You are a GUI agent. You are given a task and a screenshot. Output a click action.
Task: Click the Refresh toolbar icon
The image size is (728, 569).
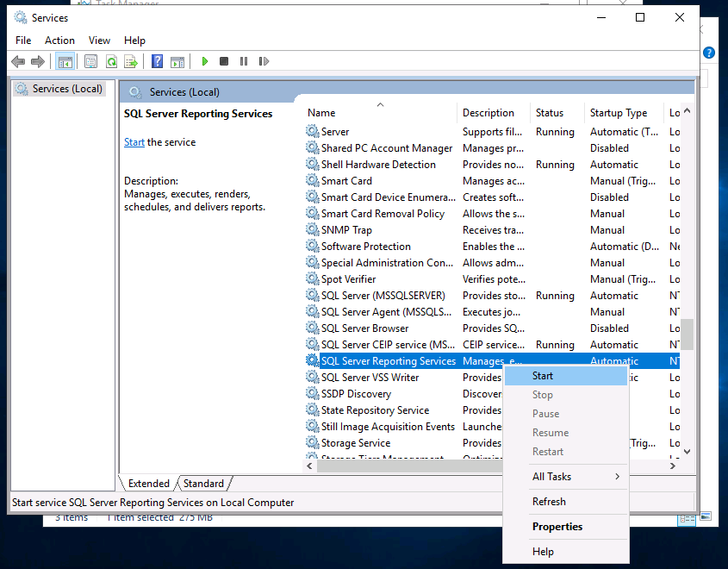(111, 61)
